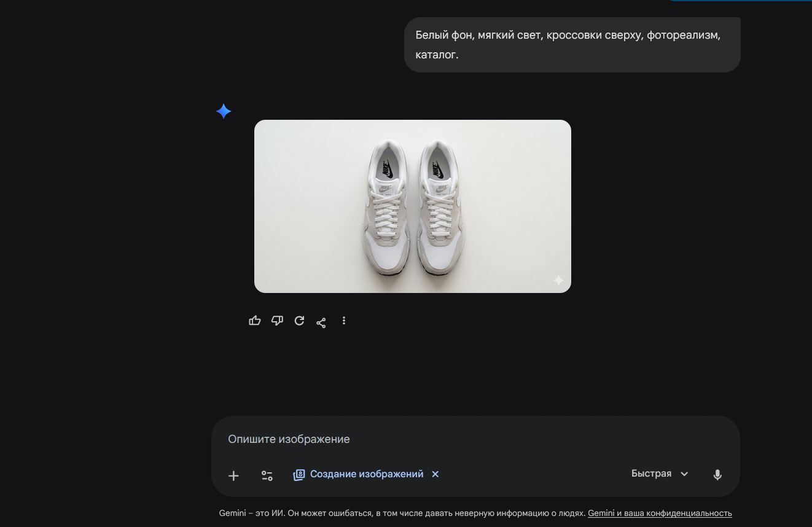The image size is (812, 527).
Task: Share the generated image
Action: (x=321, y=321)
